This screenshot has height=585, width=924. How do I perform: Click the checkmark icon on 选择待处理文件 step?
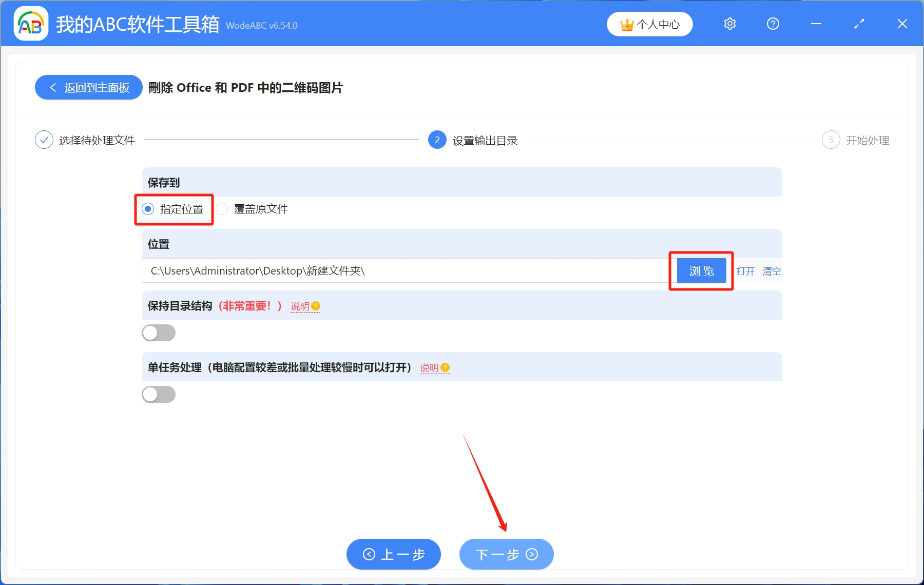pyautogui.click(x=44, y=140)
